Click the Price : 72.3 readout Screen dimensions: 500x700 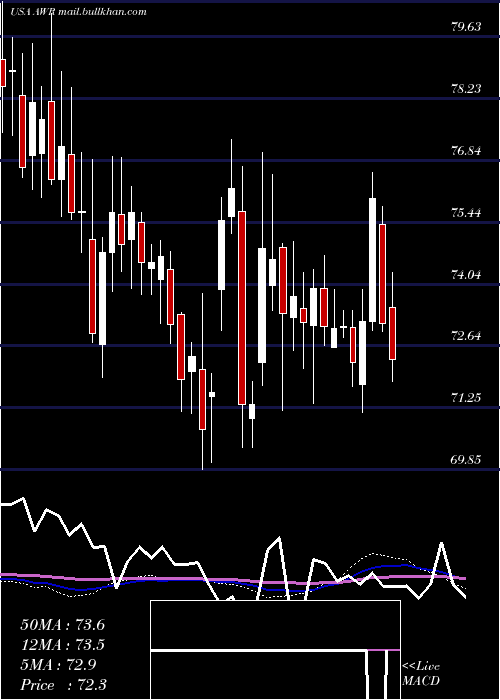tap(62, 685)
